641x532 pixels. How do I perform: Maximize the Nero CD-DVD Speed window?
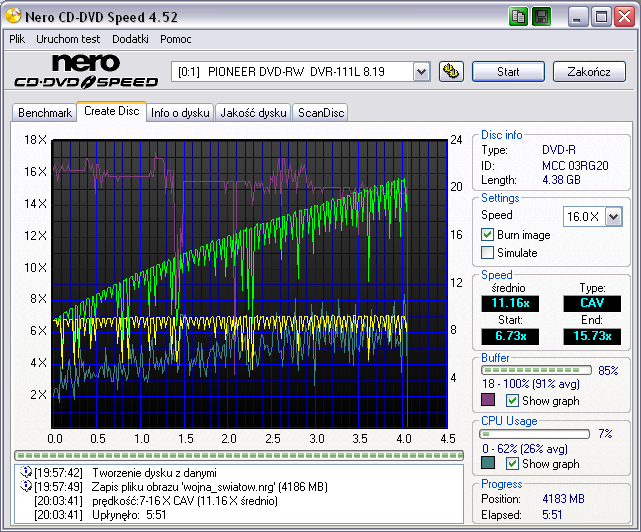[x=601, y=17]
